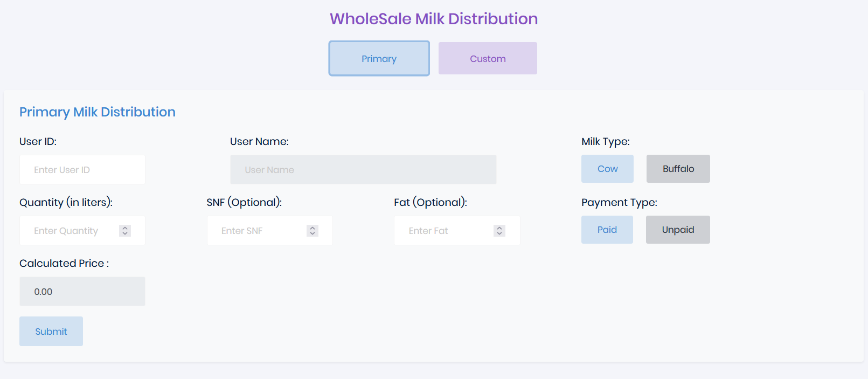Click the Enter User ID field
Screen dimensions: 868x379
(x=82, y=169)
